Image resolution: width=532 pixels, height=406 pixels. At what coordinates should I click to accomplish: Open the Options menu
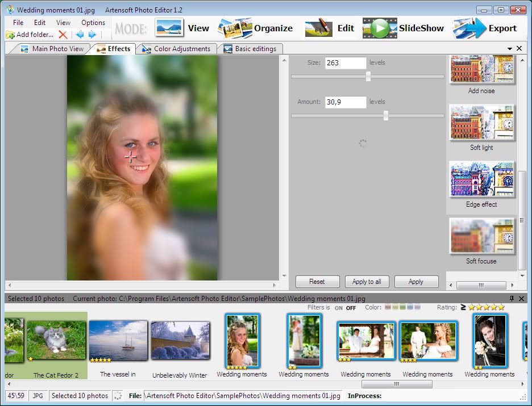pyautogui.click(x=93, y=23)
